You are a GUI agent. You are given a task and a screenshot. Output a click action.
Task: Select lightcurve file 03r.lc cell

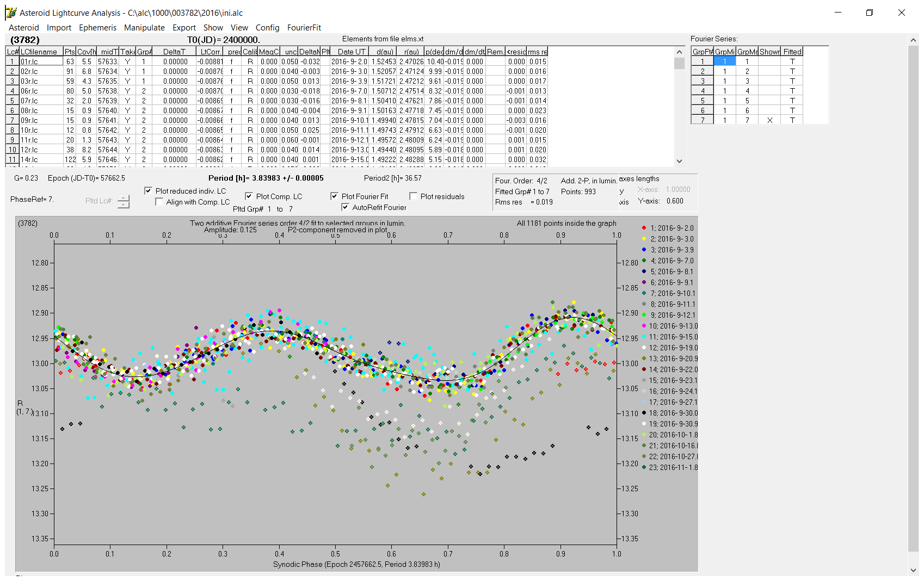(41, 81)
